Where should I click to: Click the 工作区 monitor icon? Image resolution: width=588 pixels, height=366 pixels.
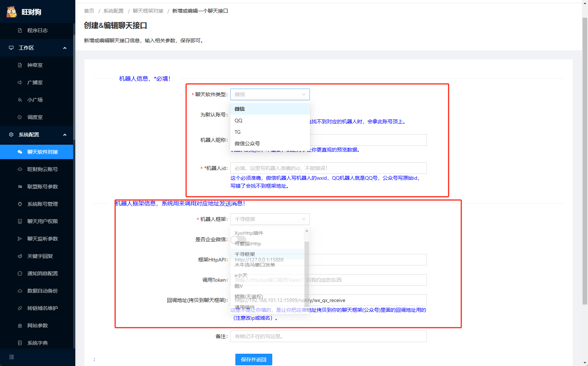[11, 48]
